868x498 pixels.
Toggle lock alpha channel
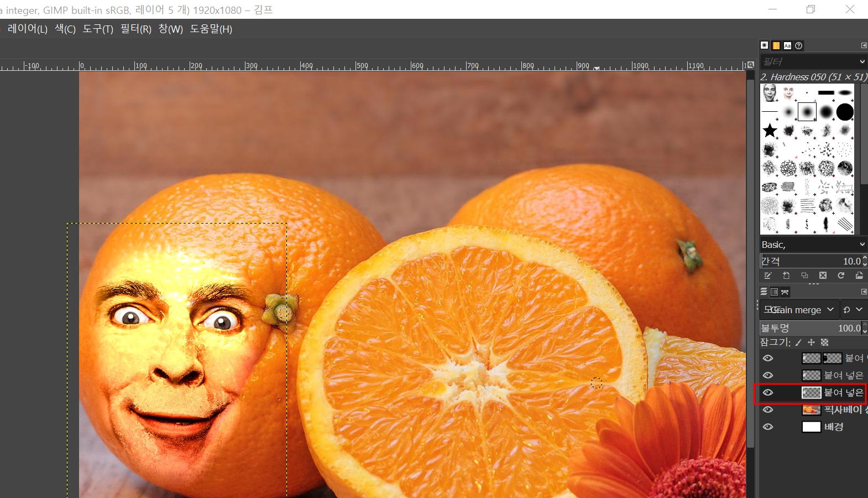[x=824, y=343]
